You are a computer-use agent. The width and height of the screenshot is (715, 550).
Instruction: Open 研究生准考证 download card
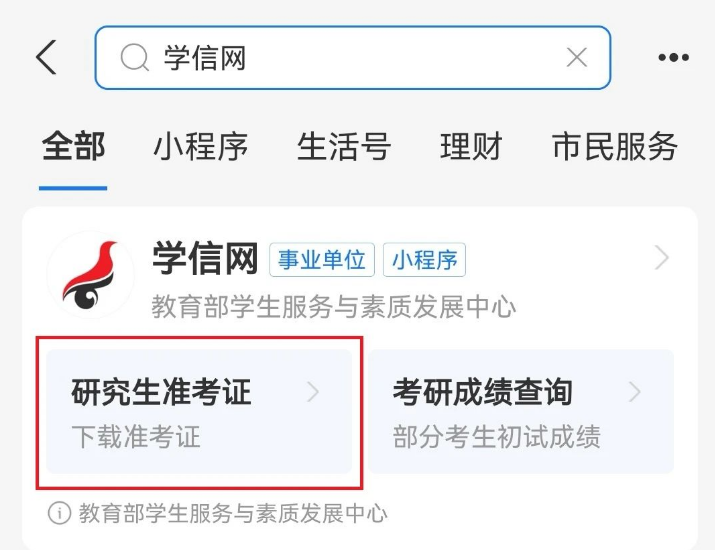pos(199,411)
